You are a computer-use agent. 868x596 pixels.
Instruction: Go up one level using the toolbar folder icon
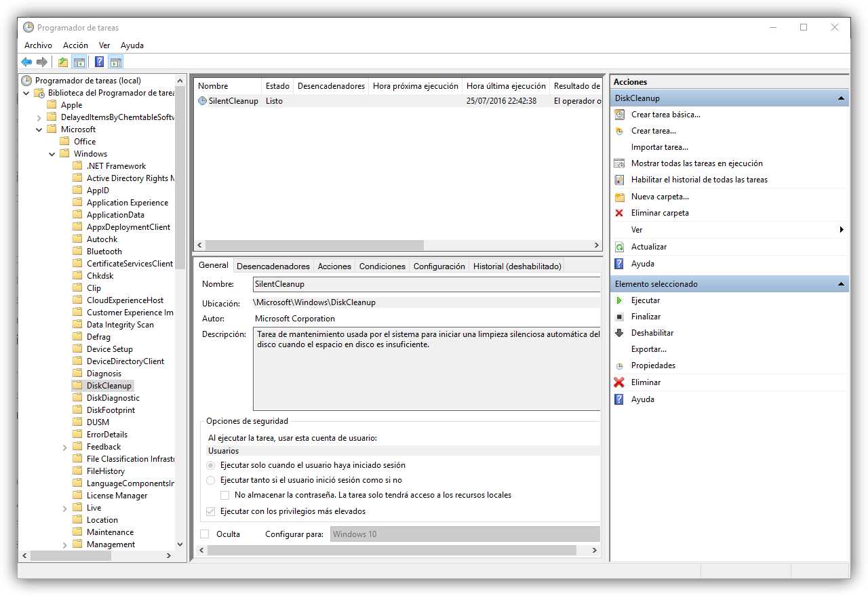pos(63,62)
